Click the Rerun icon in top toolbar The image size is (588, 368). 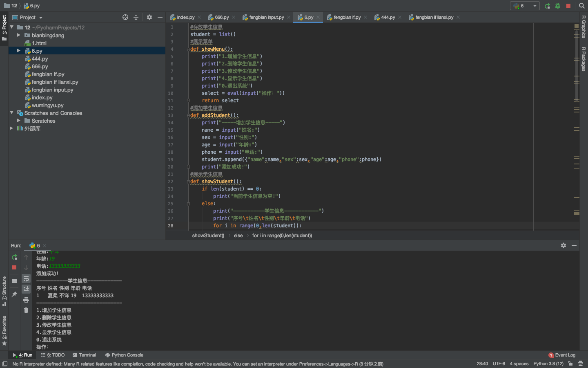click(547, 6)
